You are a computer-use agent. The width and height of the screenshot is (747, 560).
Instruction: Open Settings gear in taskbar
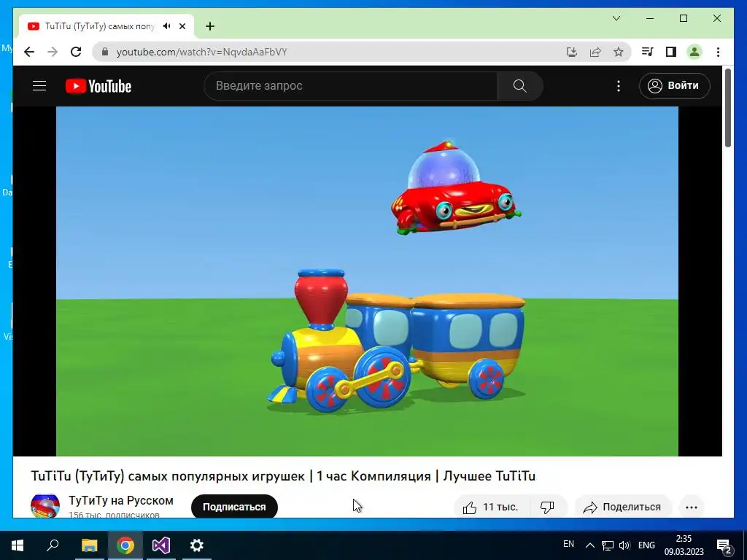(x=197, y=545)
